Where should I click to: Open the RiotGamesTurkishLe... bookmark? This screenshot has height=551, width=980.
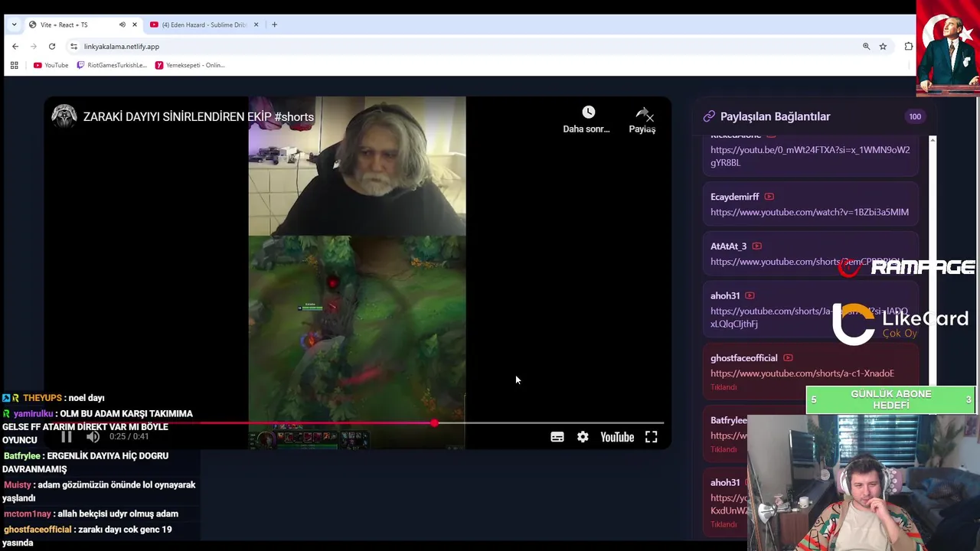112,65
